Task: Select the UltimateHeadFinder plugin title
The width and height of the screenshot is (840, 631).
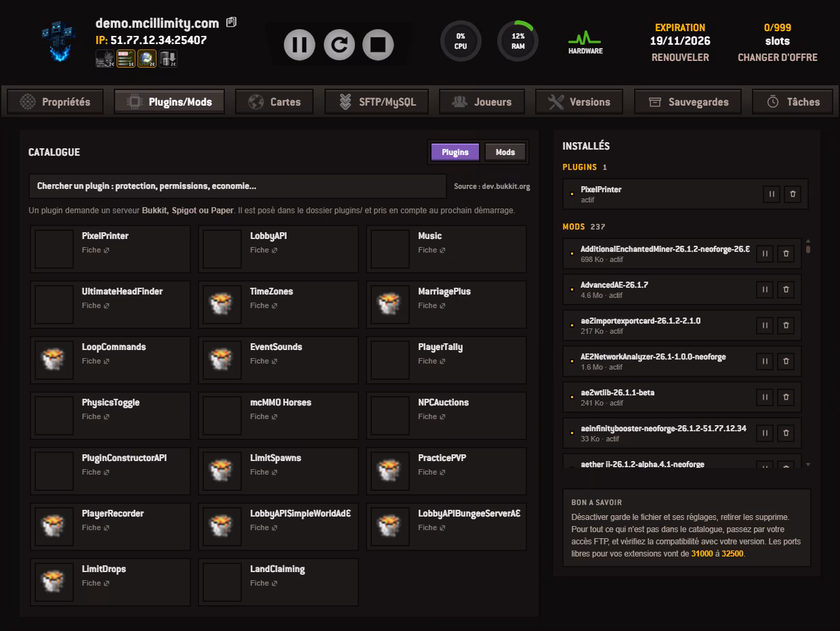Action: pos(122,292)
